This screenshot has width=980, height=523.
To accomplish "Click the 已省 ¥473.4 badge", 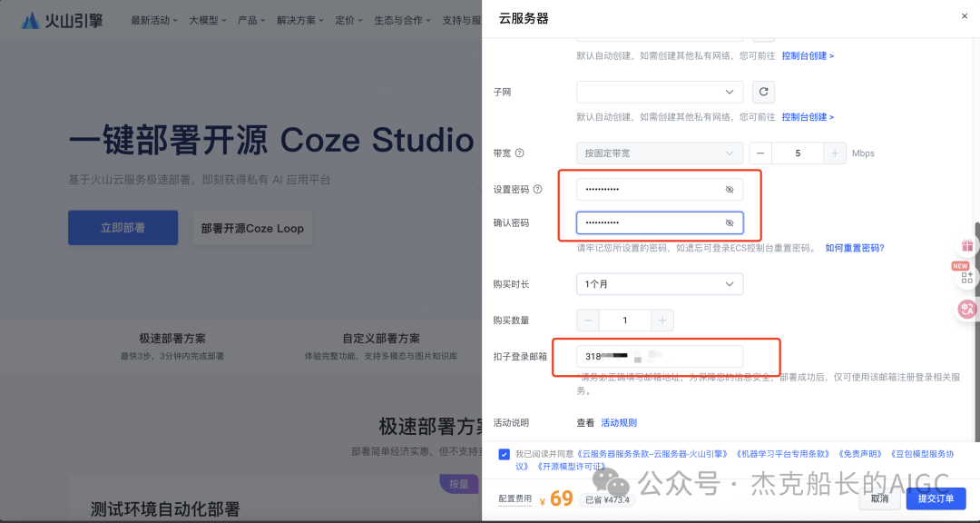I will pos(607,500).
